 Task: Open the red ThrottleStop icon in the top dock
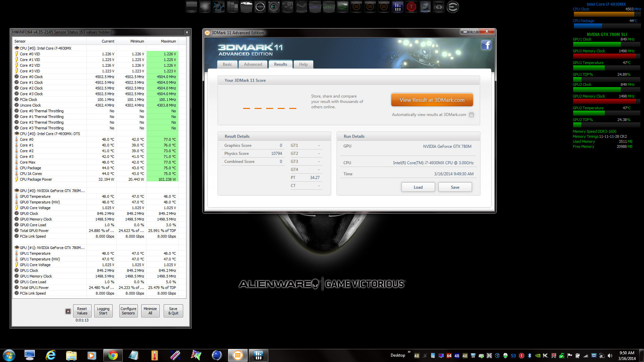(x=411, y=7)
